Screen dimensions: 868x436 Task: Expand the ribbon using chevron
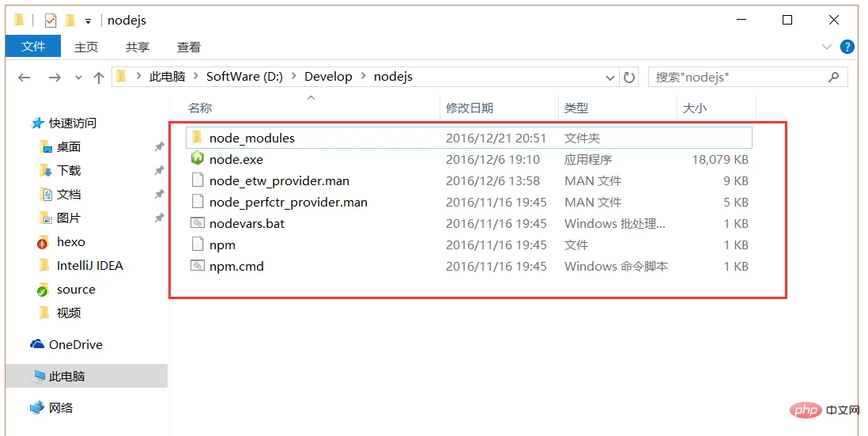[828, 47]
